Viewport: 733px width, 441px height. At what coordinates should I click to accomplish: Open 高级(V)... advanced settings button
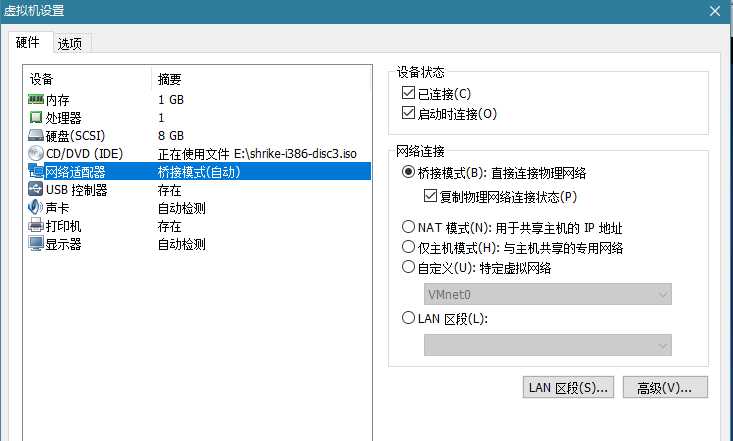point(665,388)
